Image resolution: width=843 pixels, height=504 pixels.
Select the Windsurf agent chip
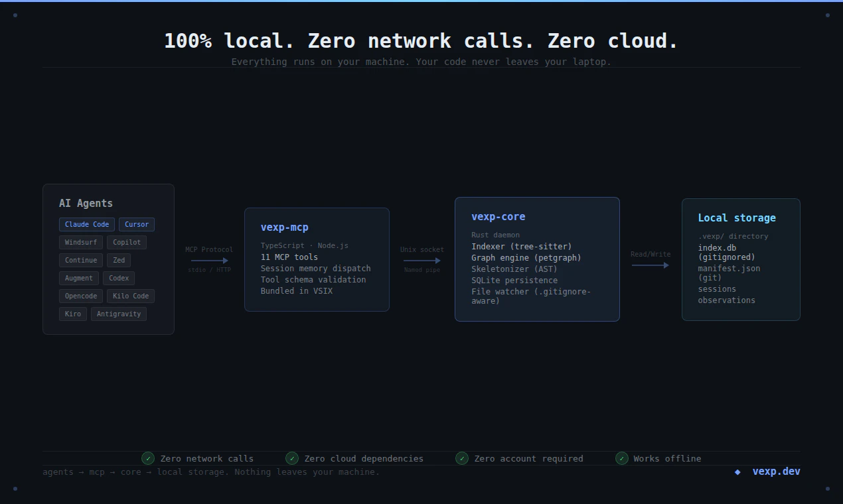coord(81,242)
